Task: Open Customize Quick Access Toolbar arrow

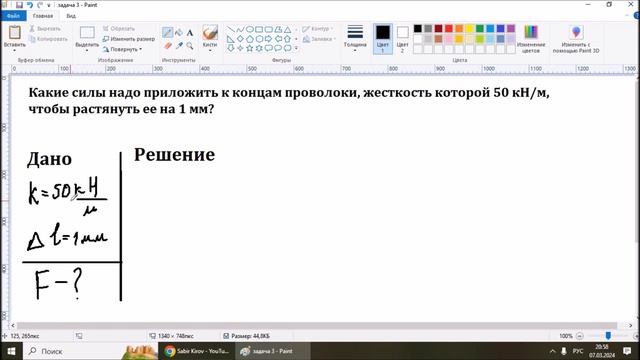Action: coord(49,5)
